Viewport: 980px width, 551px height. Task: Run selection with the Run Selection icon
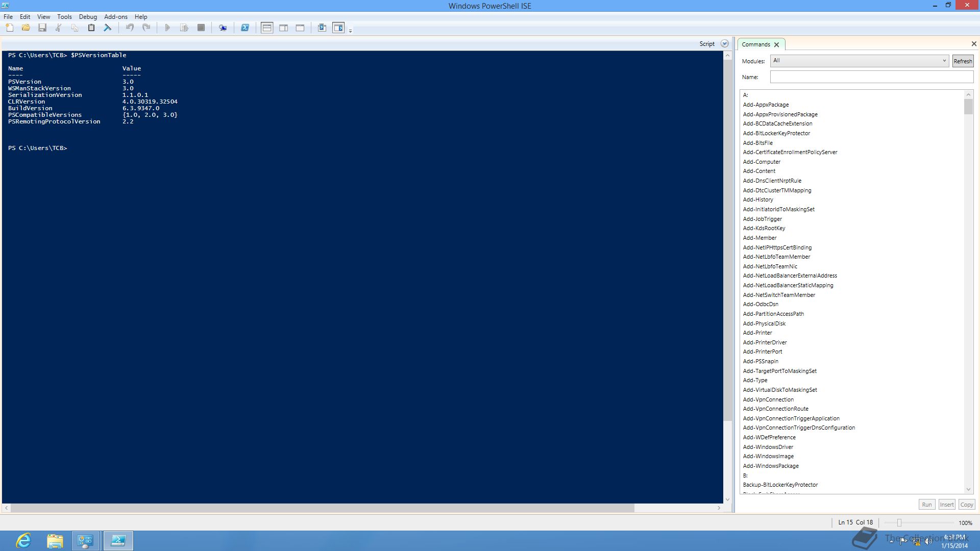[184, 28]
